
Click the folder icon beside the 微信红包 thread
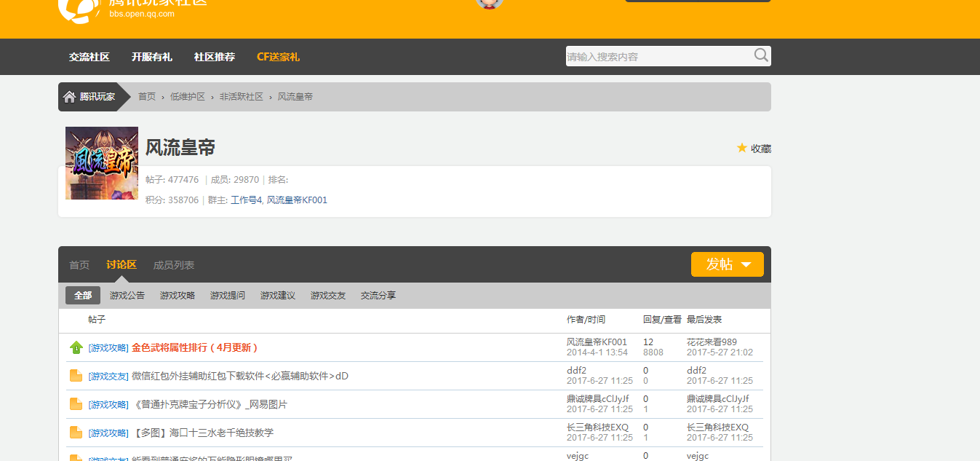pyautogui.click(x=76, y=375)
